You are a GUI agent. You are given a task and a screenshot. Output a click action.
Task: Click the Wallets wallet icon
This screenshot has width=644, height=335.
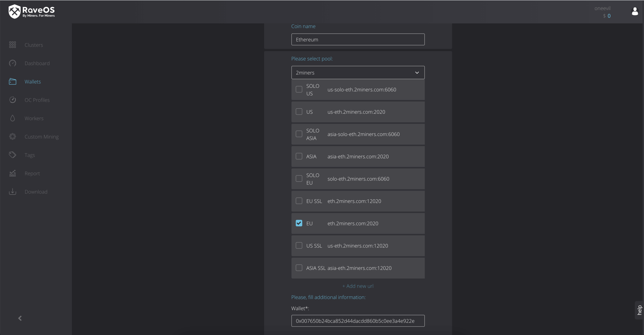click(13, 82)
